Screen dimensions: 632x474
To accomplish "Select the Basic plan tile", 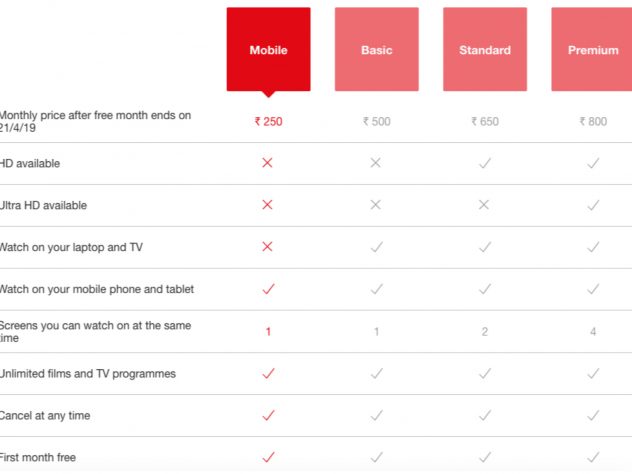I will (x=376, y=50).
